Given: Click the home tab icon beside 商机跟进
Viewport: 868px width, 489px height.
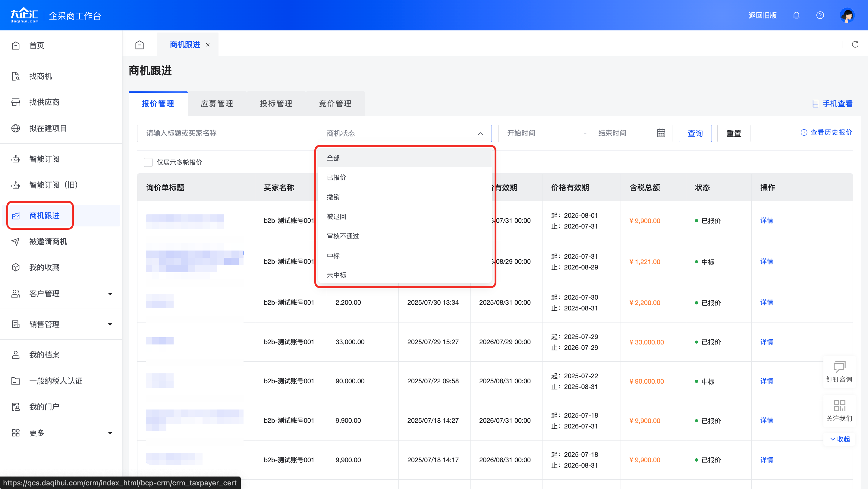Looking at the screenshot, I should pyautogui.click(x=140, y=45).
